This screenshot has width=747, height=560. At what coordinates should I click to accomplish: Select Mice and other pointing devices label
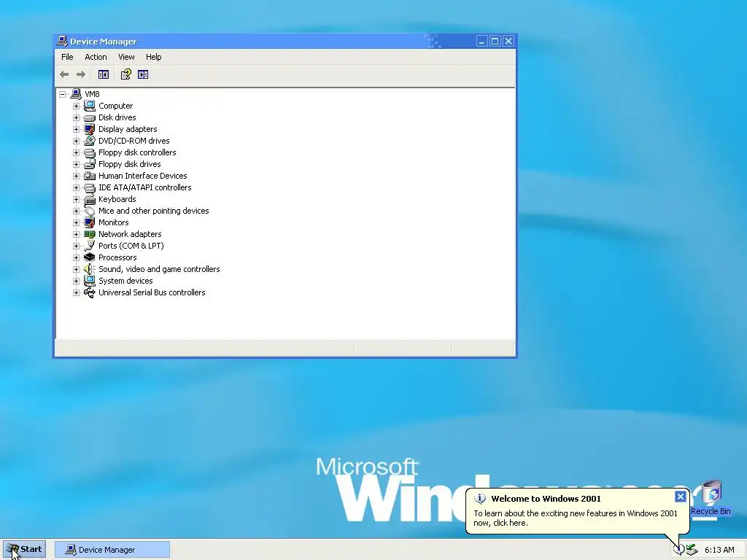tap(153, 211)
